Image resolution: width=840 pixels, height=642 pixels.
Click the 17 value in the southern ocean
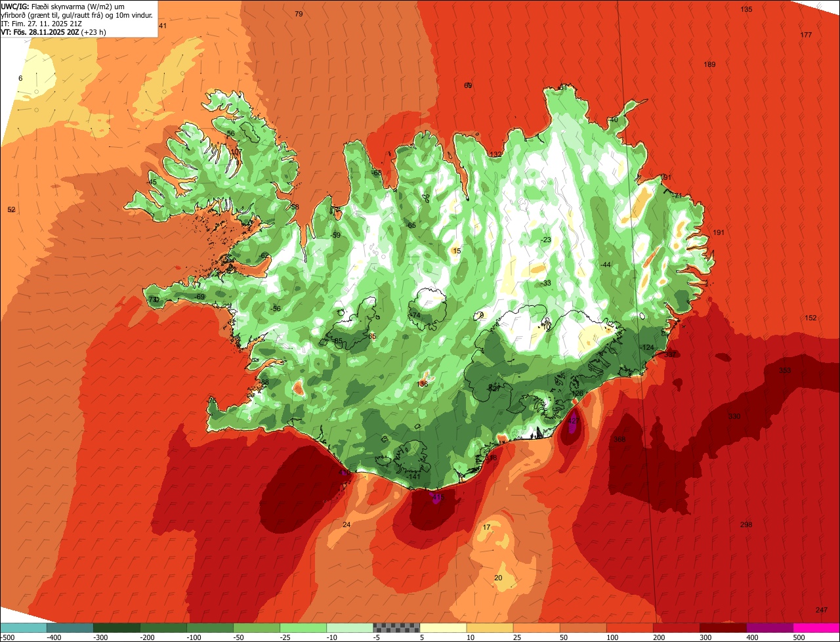tap(486, 528)
